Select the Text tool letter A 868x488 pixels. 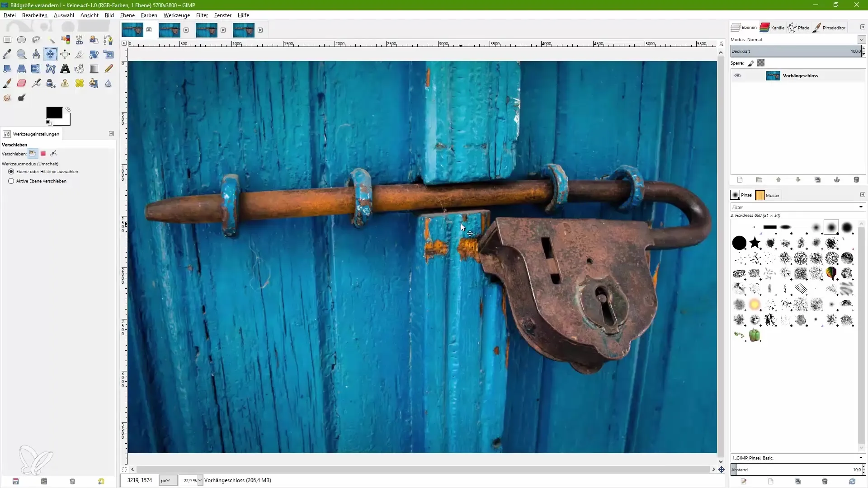[65, 69]
